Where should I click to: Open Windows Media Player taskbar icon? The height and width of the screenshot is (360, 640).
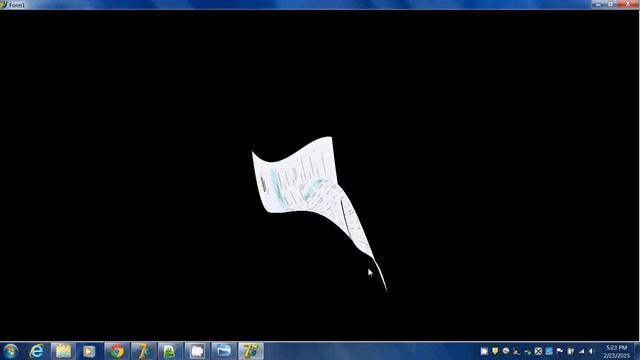tap(89, 351)
